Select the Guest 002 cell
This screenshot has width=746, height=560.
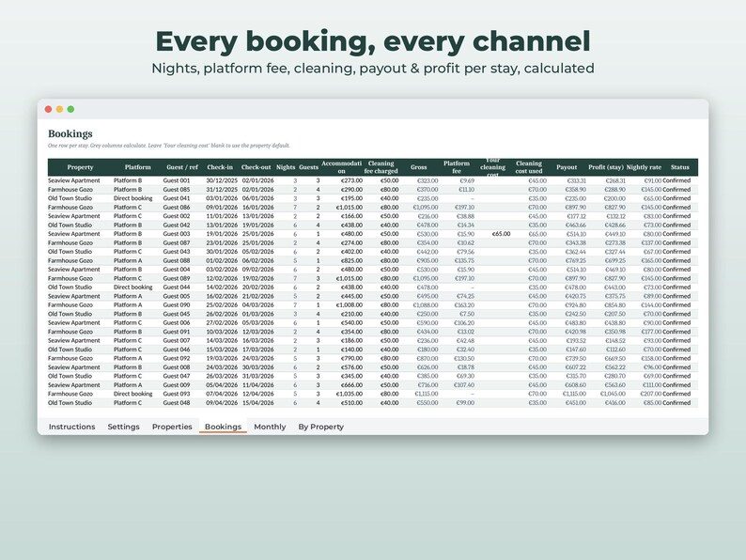click(177, 216)
